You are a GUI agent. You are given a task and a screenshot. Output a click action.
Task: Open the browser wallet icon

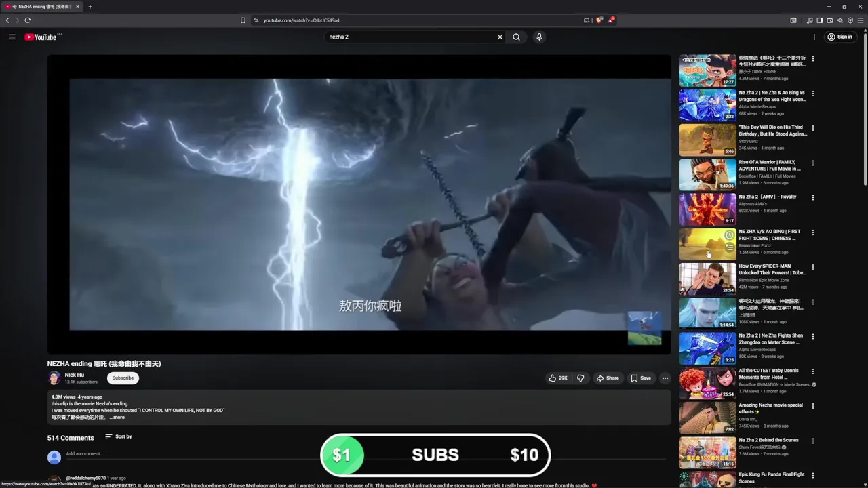(830, 20)
